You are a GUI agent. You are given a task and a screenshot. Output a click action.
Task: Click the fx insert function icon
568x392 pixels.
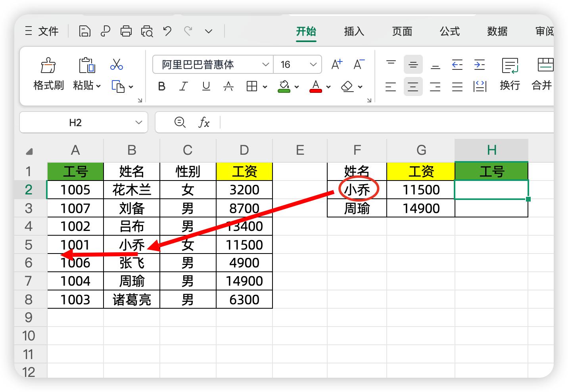coord(204,122)
